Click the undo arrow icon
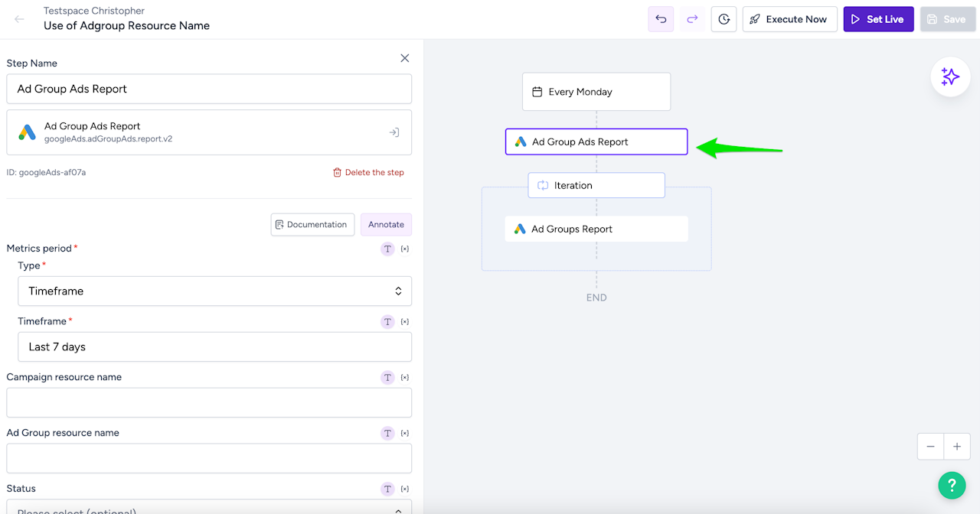Screen dimensions: 980x514 [661, 19]
